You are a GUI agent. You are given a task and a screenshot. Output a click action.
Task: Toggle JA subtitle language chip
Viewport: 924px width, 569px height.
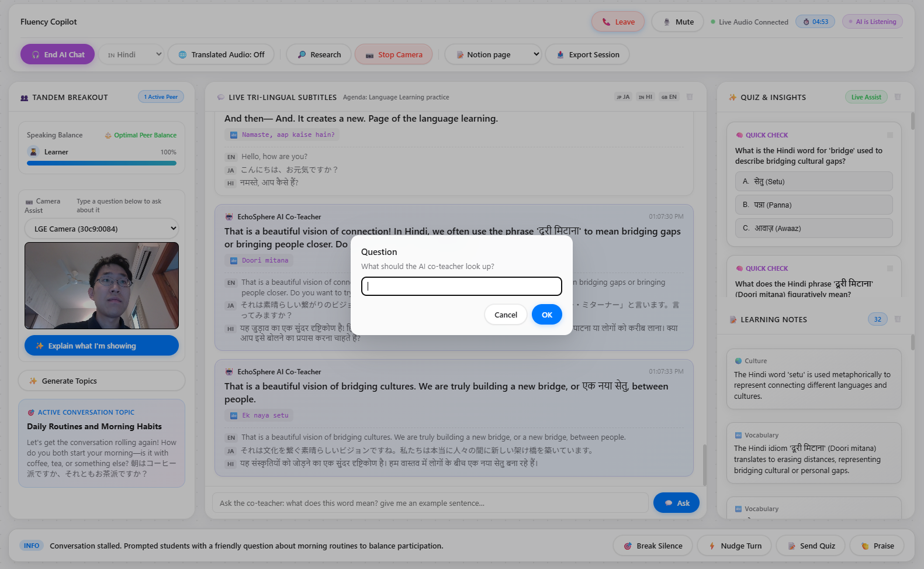[623, 97]
